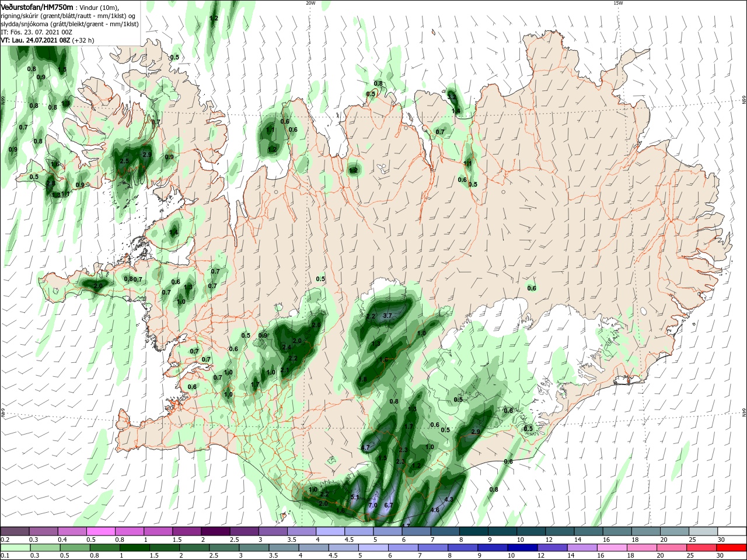Select lower rain scale swatch between 10 and 12
Viewport: 747px width, 560px height.
click(523, 548)
